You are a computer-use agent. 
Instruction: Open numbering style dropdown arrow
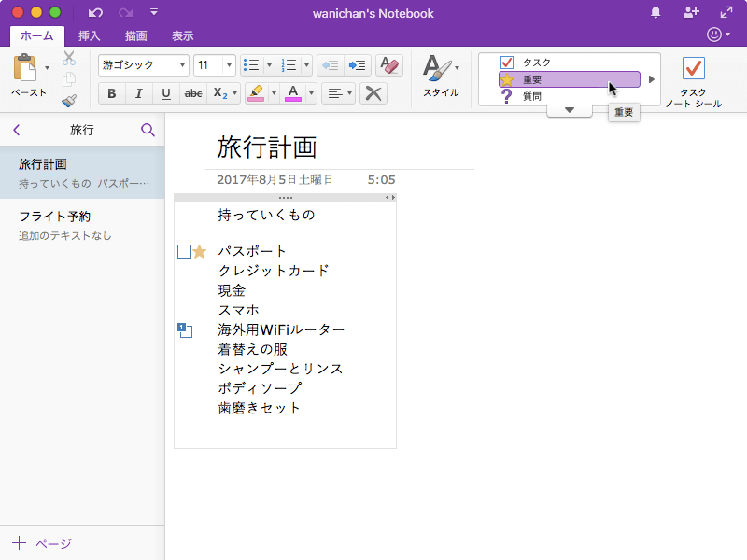[x=306, y=65]
